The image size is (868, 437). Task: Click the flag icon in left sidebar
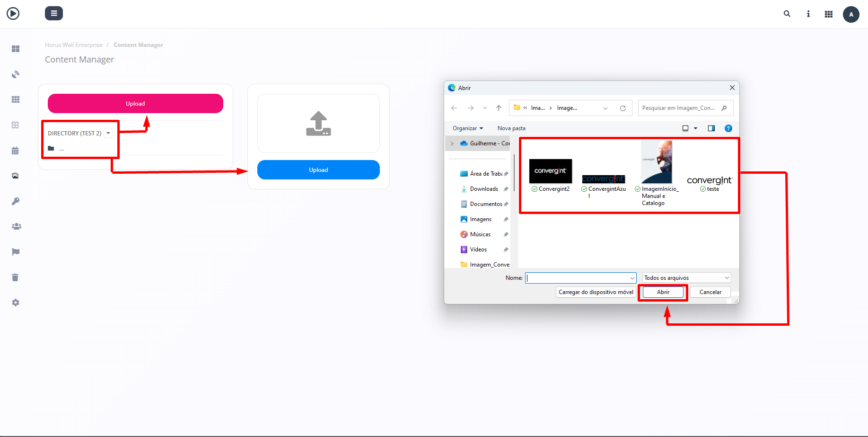(16, 252)
